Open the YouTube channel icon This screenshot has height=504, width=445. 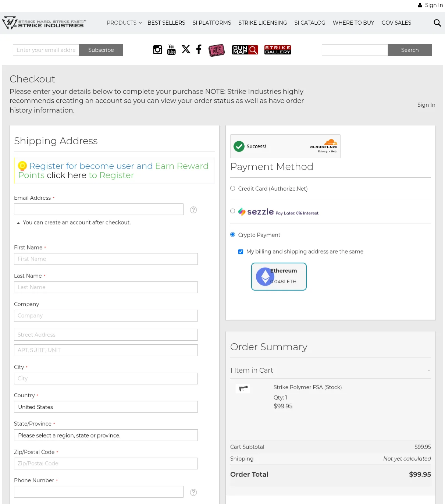pos(171,50)
